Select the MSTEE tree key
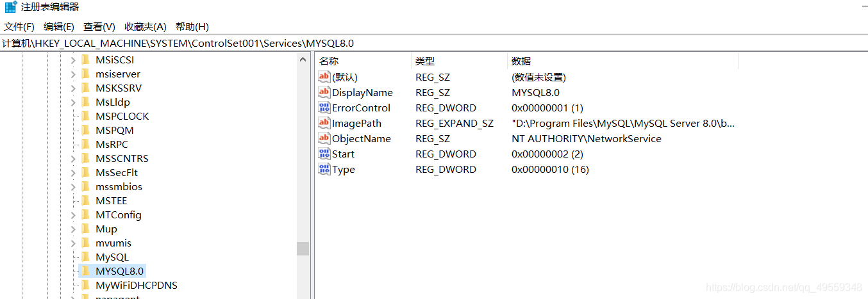Image resolution: width=868 pixels, height=299 pixels. (x=112, y=201)
